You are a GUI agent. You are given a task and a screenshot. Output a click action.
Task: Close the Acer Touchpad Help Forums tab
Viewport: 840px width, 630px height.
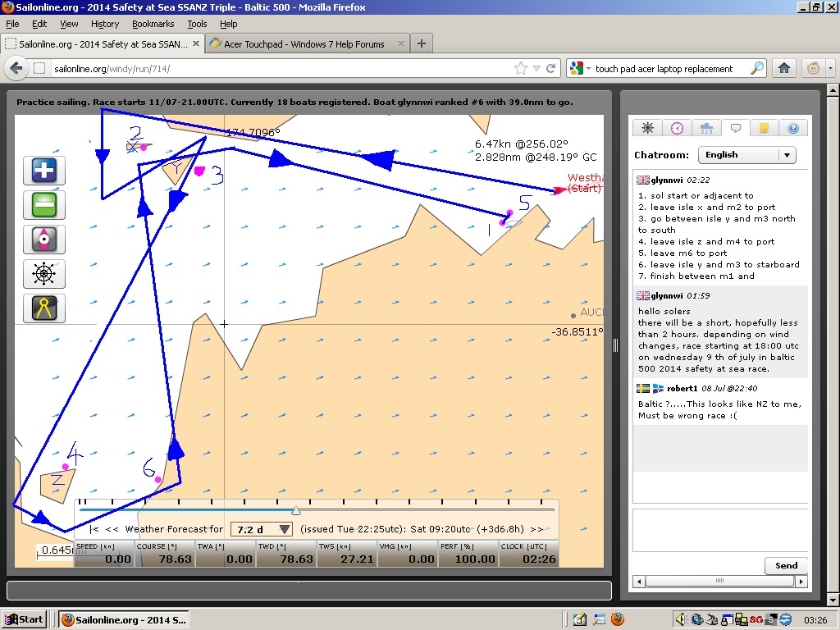point(400,44)
